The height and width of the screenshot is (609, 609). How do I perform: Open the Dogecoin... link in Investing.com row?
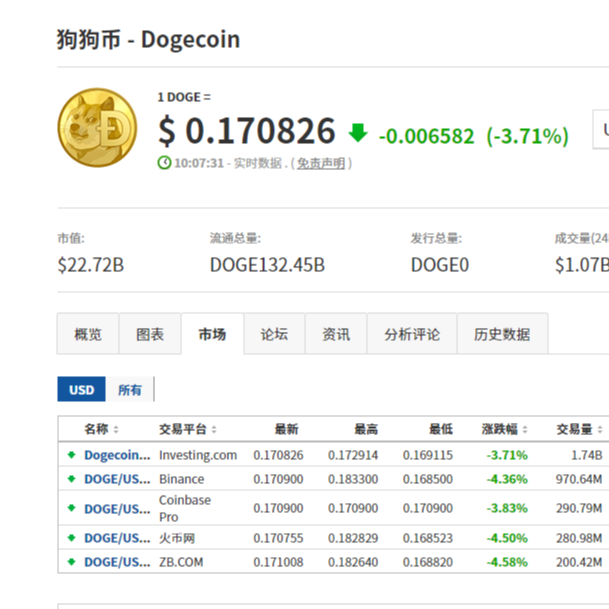(x=117, y=455)
